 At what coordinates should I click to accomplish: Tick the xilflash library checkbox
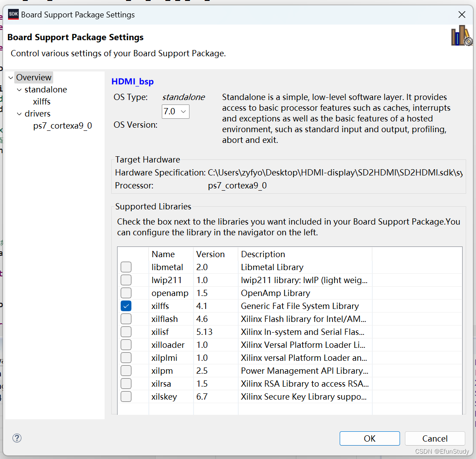point(126,319)
